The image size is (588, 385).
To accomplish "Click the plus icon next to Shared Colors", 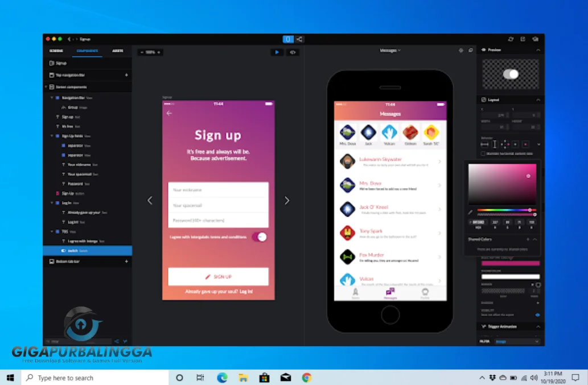I will point(528,239).
